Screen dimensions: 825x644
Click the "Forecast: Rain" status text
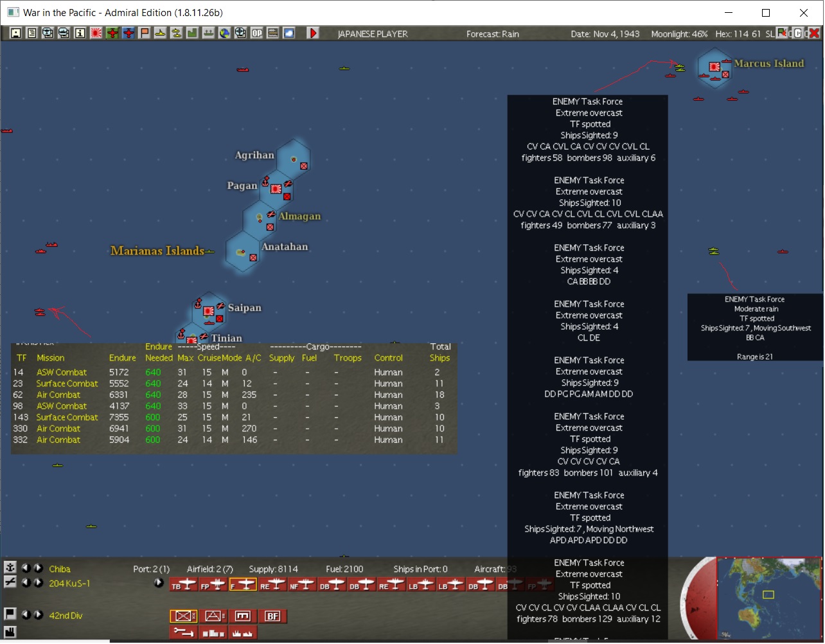coord(493,34)
